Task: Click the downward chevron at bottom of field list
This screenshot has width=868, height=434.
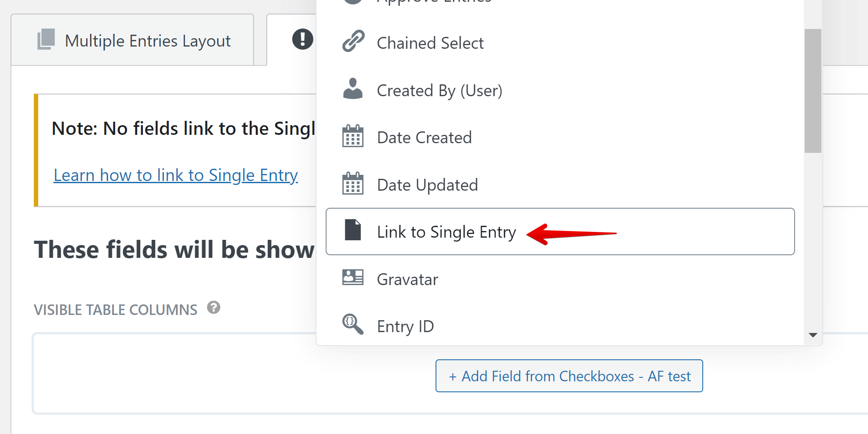Action: pyautogui.click(x=813, y=335)
